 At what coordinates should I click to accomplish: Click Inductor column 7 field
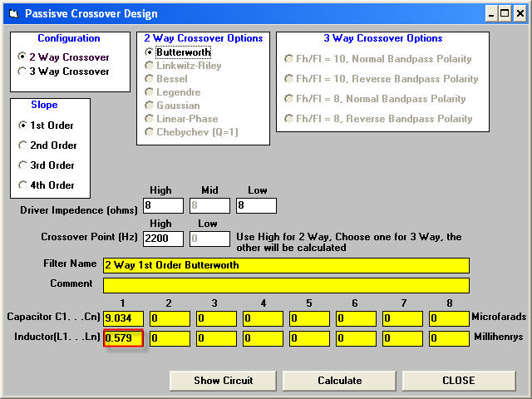click(402, 338)
